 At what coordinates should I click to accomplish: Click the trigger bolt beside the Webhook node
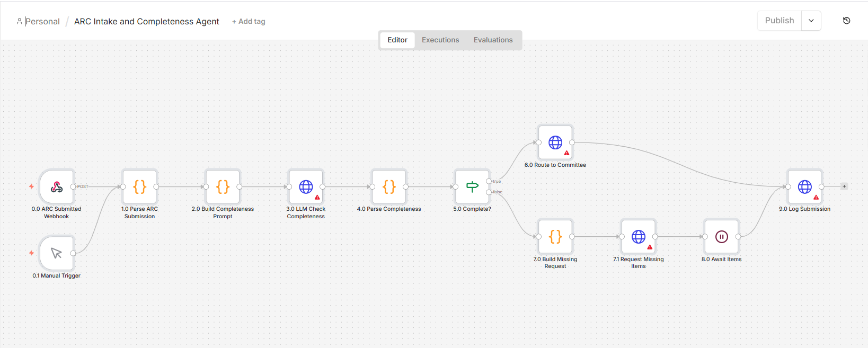point(32,186)
